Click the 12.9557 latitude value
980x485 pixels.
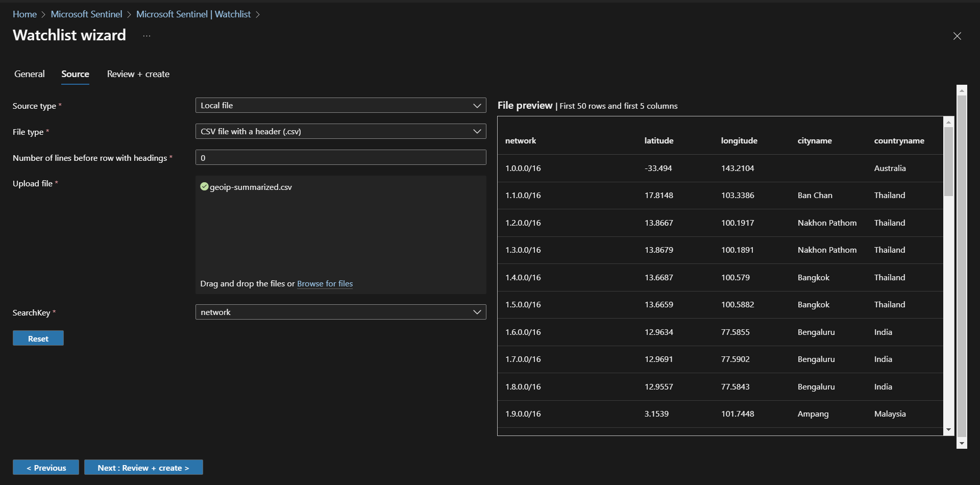[659, 386]
